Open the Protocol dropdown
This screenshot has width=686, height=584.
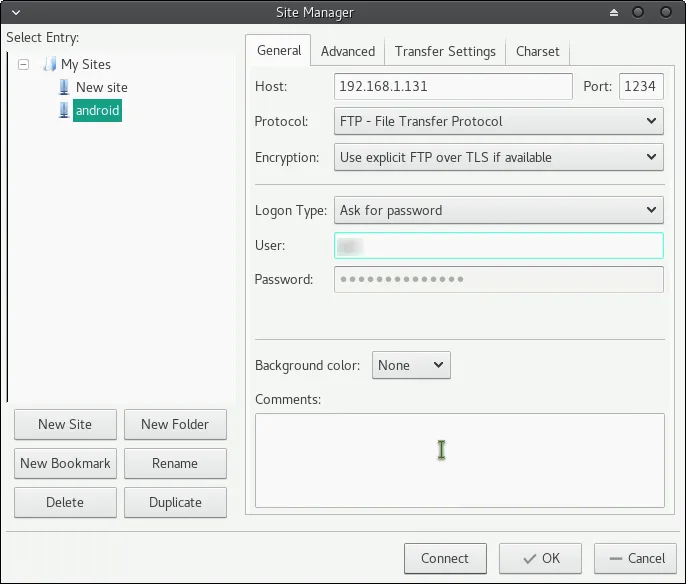[x=498, y=122]
